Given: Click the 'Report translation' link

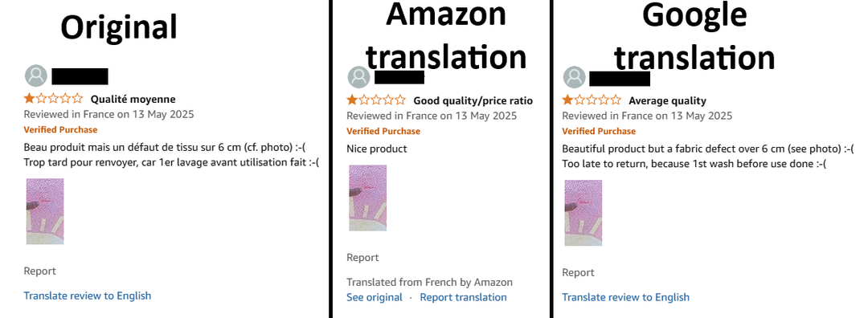Looking at the screenshot, I should pyautogui.click(x=464, y=297).
